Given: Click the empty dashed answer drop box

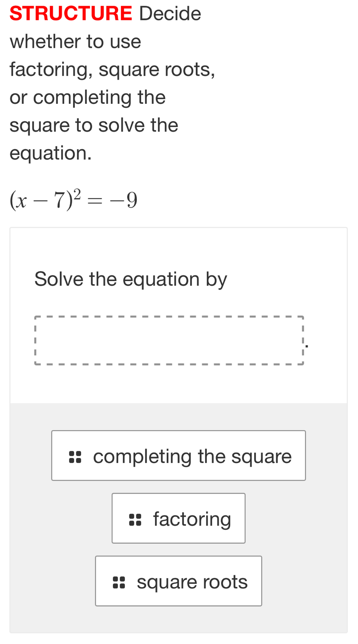Looking at the screenshot, I should [x=169, y=340].
